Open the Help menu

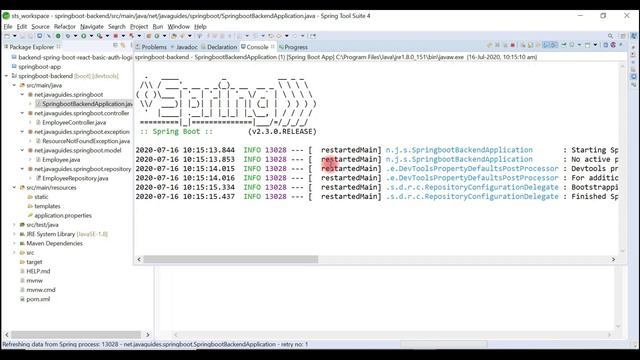point(200,27)
